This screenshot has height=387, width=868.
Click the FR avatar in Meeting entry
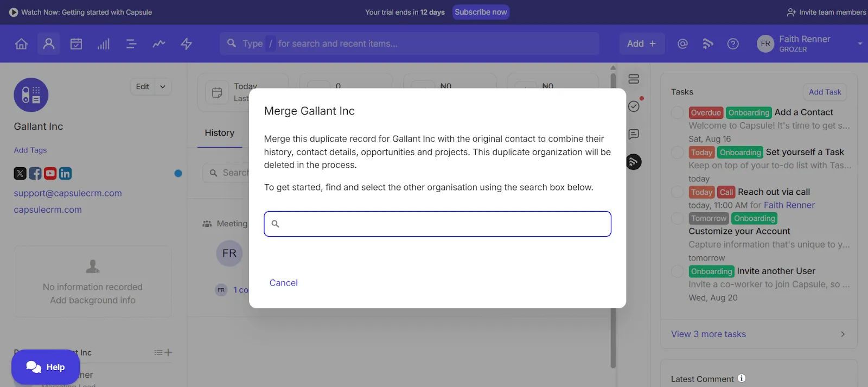[x=229, y=253]
